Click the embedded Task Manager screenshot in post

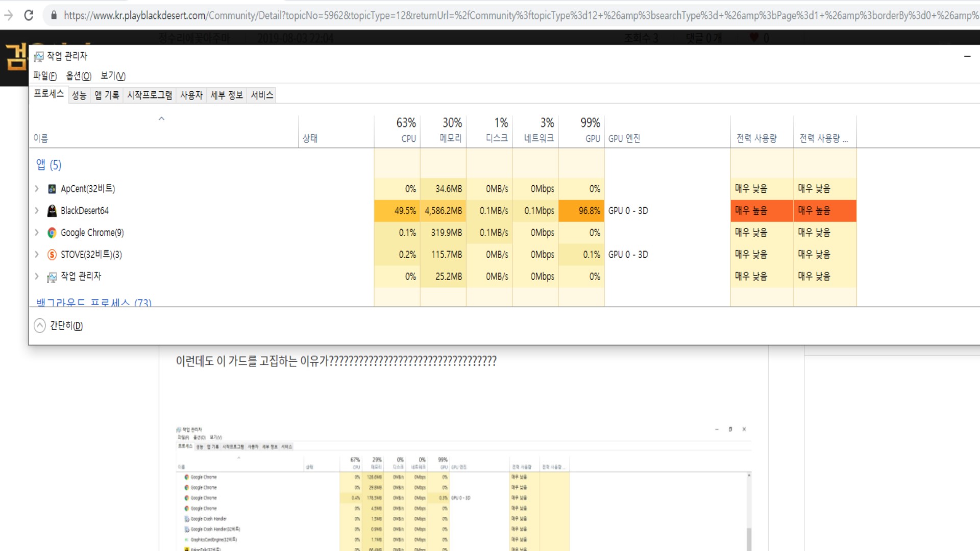464,488
